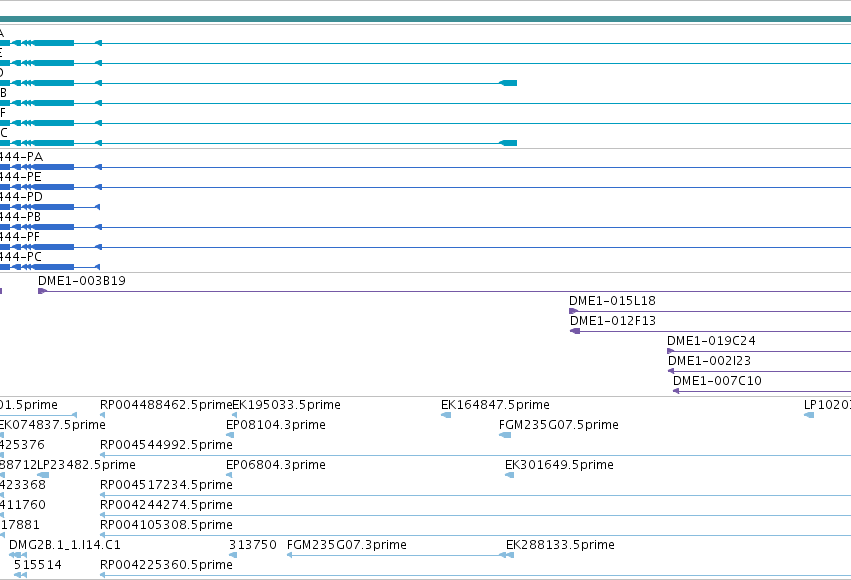Click the EP08104.3prime EST label
Viewport: 851px width, 580px height.
point(276,425)
